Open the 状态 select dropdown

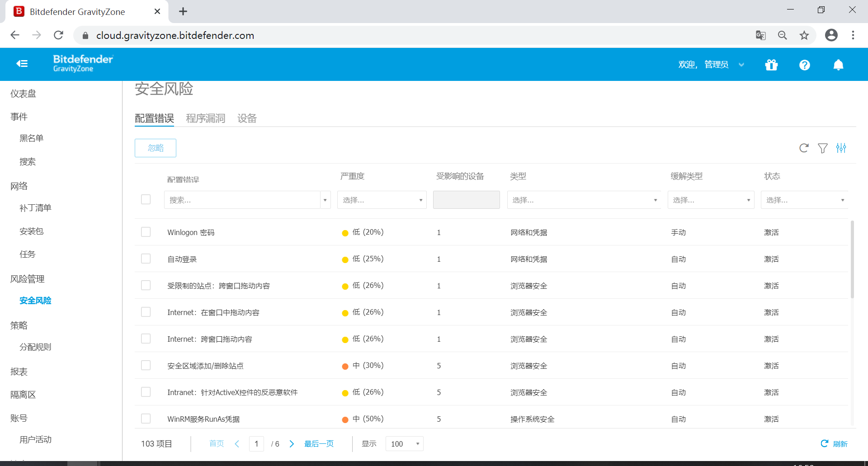804,200
